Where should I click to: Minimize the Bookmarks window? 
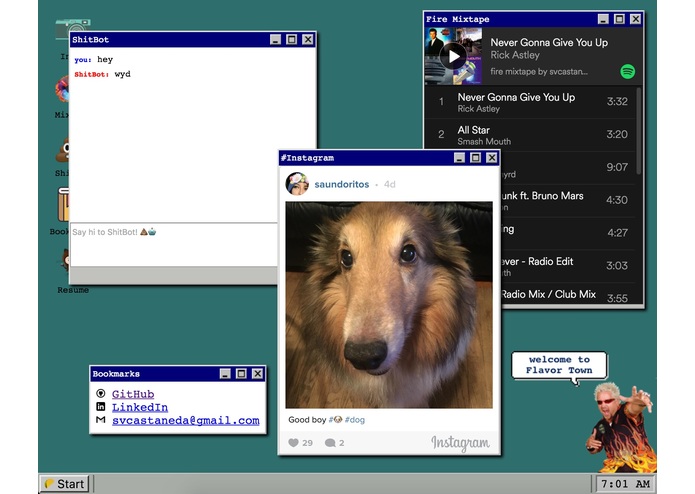point(225,373)
